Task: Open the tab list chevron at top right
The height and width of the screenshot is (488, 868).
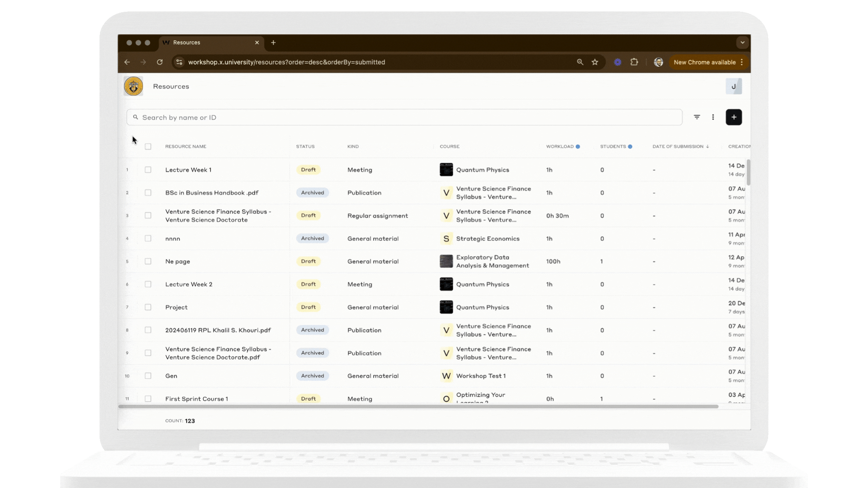Action: [742, 42]
